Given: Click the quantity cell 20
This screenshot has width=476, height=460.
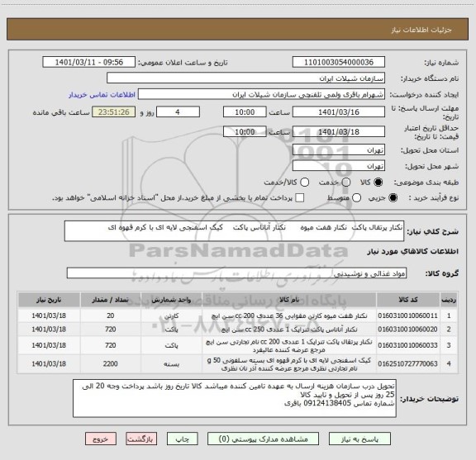Looking at the screenshot, I should click(x=111, y=315).
